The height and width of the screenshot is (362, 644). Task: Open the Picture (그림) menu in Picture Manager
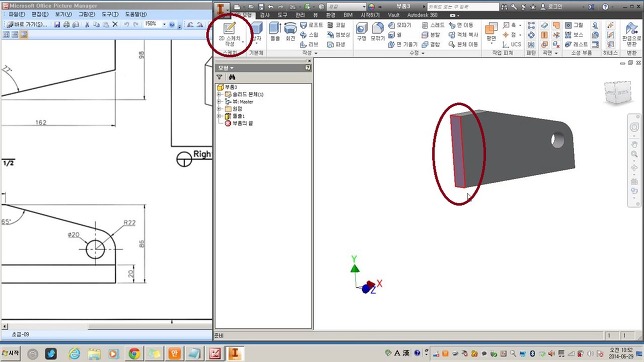(x=87, y=14)
